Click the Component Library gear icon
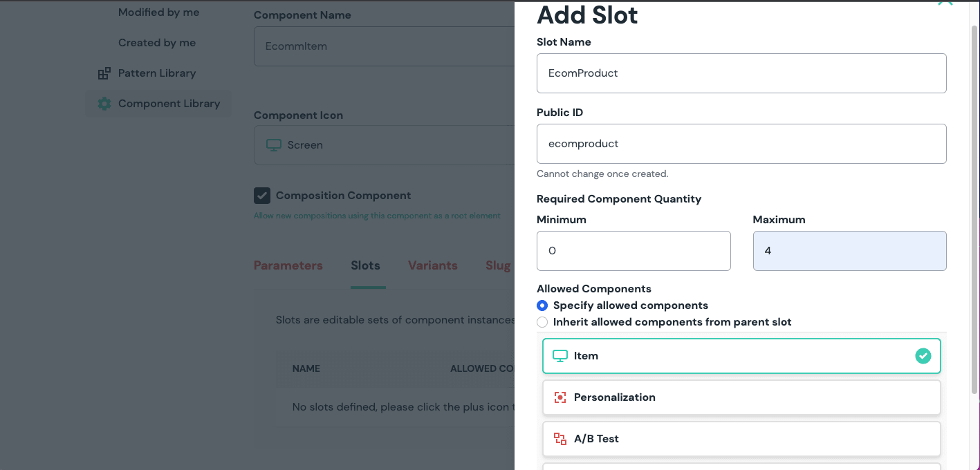The width and height of the screenshot is (980, 470). (104, 104)
